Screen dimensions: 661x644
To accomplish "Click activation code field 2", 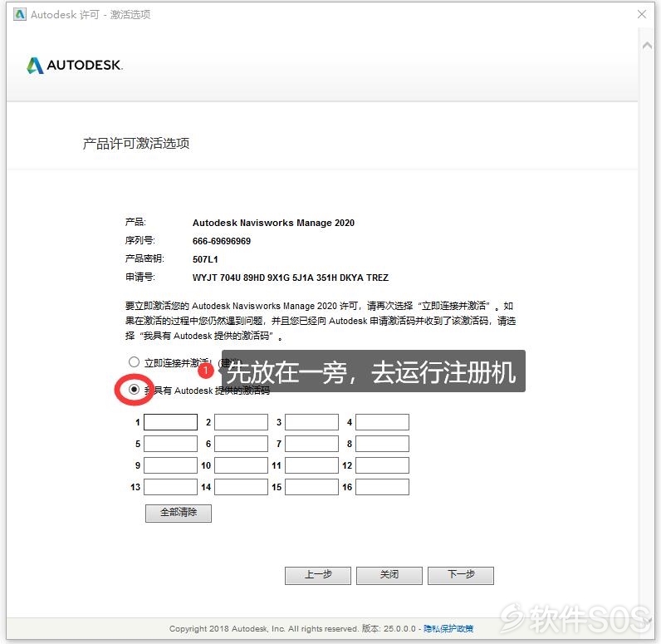I will point(241,422).
